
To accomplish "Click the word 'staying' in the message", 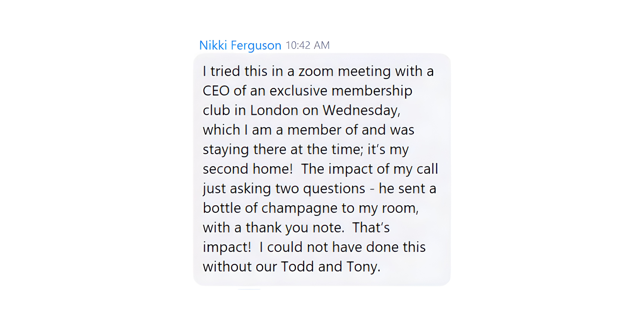I will pos(226,150).
